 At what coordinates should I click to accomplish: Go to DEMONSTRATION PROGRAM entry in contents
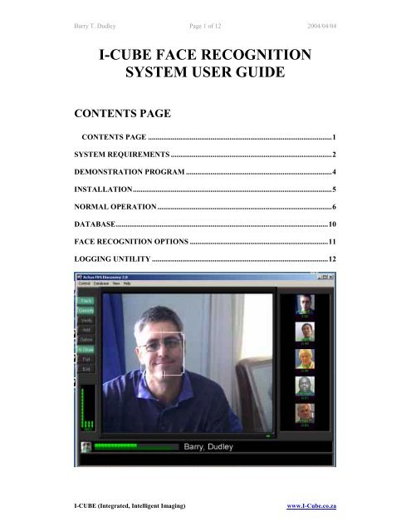205,172
